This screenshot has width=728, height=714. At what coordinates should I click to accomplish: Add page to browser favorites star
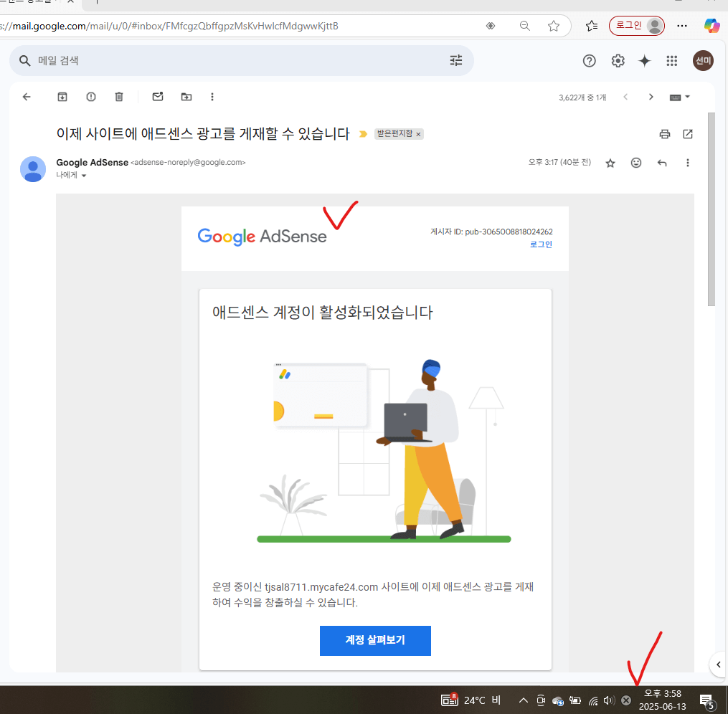pyautogui.click(x=554, y=26)
